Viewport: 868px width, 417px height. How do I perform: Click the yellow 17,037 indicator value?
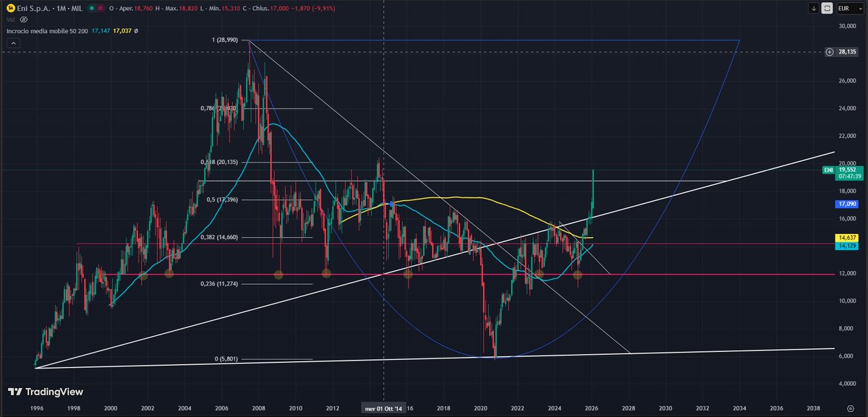pos(122,31)
